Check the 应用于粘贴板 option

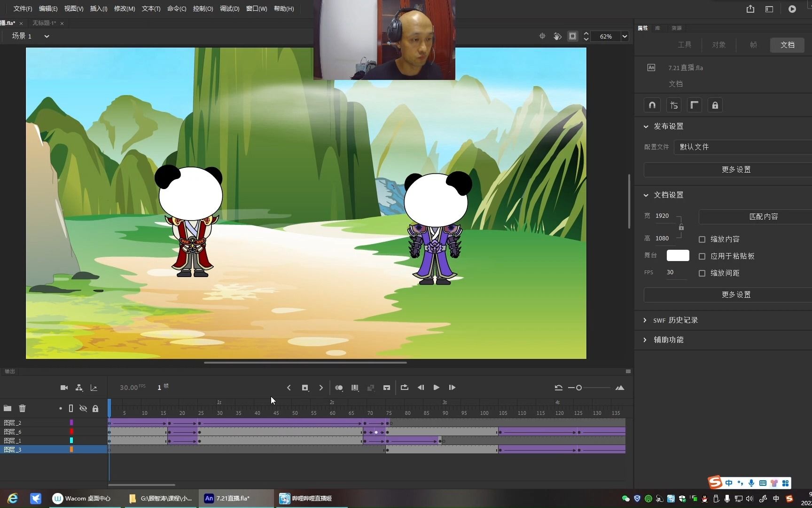pyautogui.click(x=702, y=256)
